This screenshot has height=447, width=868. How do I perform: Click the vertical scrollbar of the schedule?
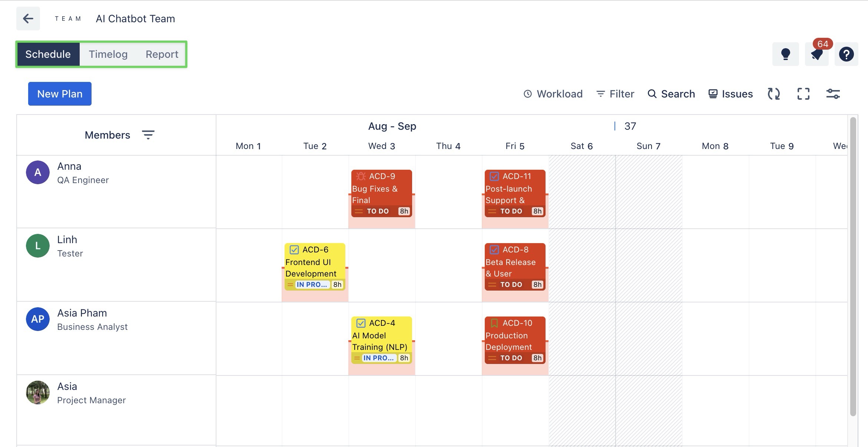853,267
